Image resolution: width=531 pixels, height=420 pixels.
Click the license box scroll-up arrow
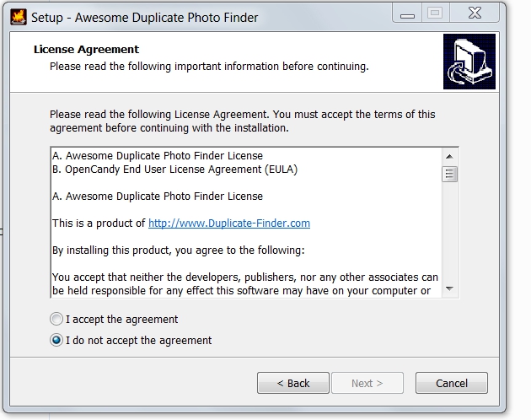tap(450, 156)
